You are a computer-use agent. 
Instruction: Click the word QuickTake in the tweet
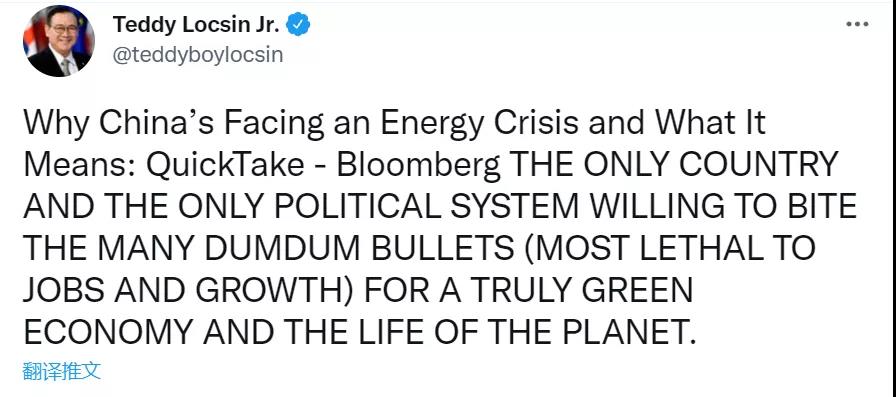click(x=226, y=165)
